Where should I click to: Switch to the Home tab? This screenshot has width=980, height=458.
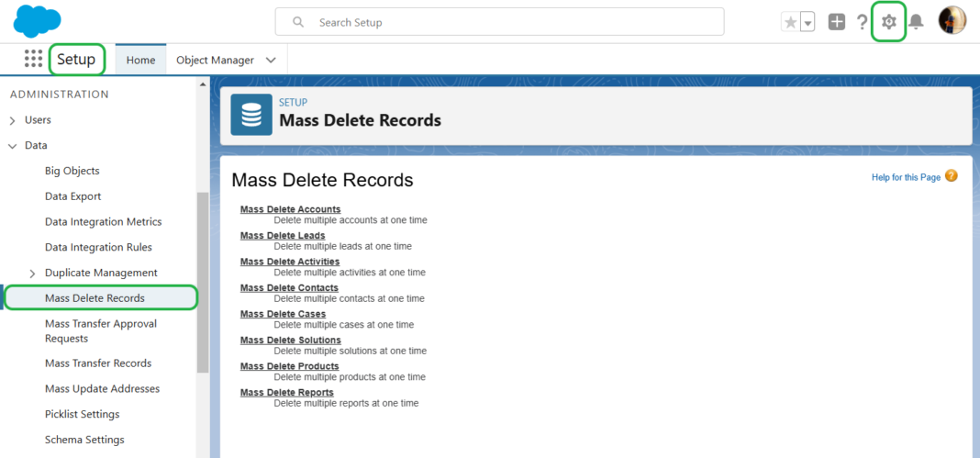click(140, 60)
